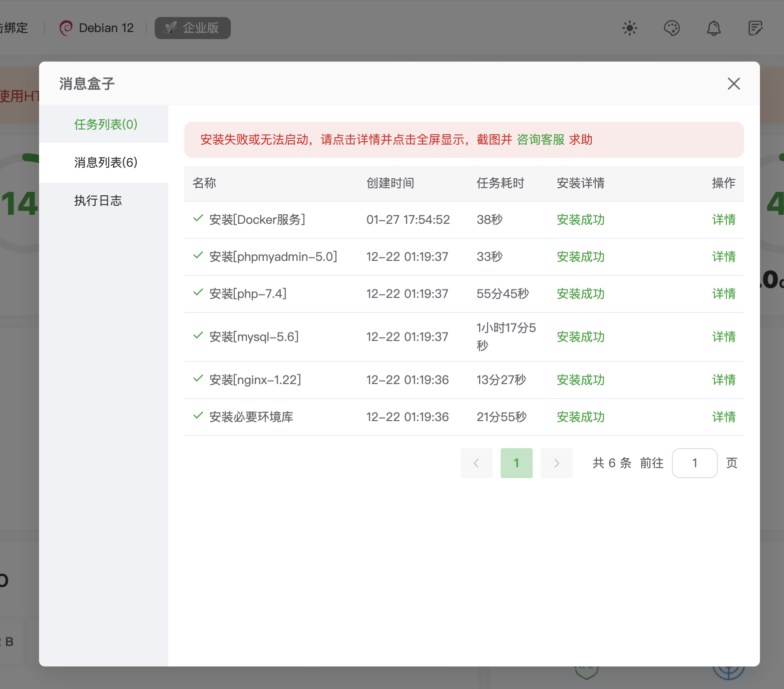This screenshot has height=689, width=784.
Task: Go to previous page arrow
Action: coord(477,463)
